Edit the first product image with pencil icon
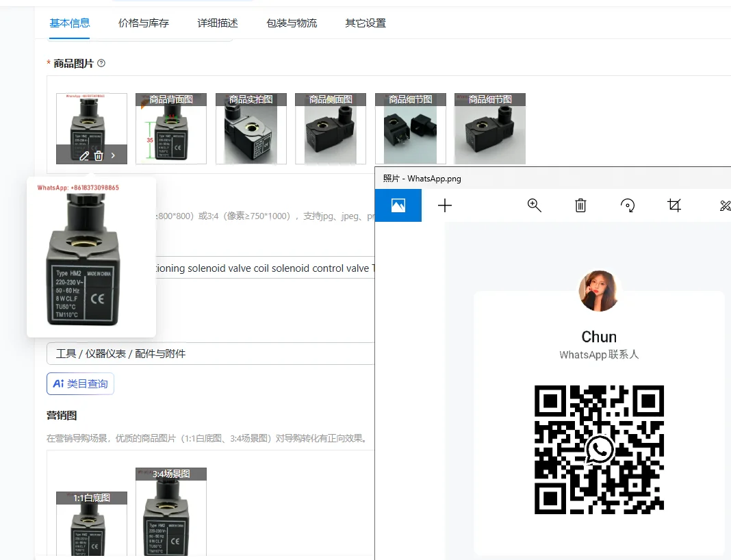 (x=84, y=155)
